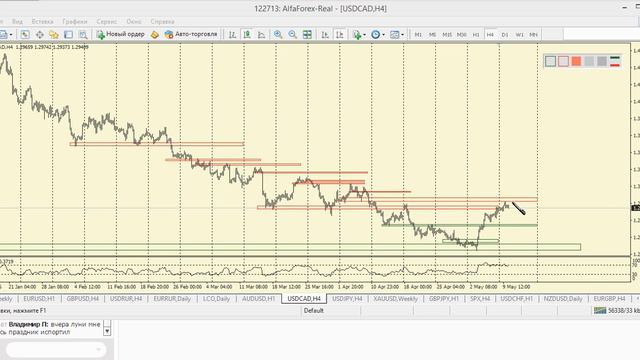Open the Navigator star folder icon
The height and width of the screenshot is (360, 640).
click(x=54, y=35)
